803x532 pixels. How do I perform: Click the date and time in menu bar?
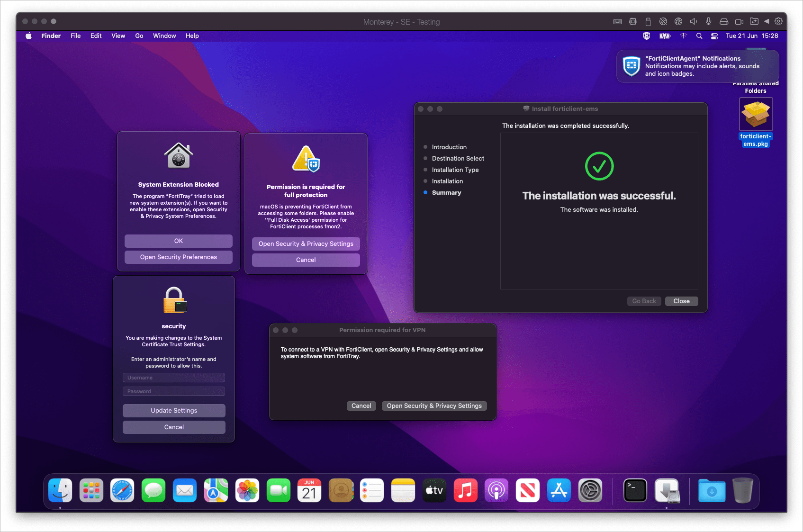point(752,36)
